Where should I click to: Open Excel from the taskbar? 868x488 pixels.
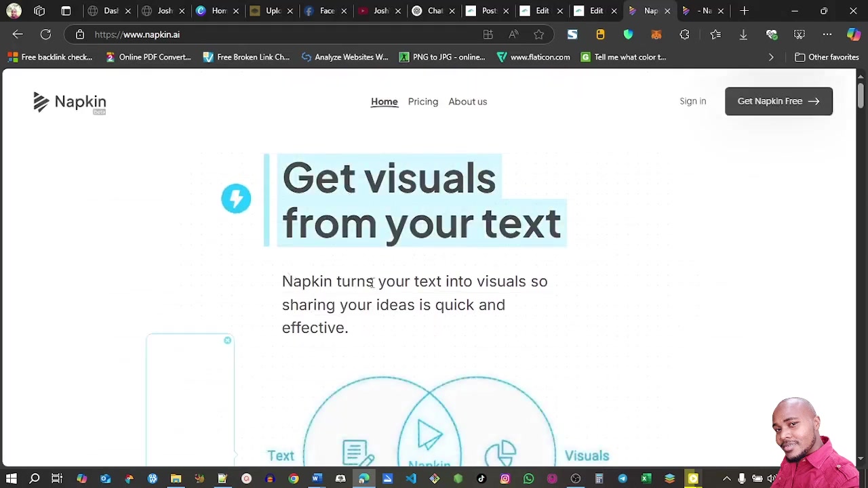pyautogui.click(x=646, y=479)
